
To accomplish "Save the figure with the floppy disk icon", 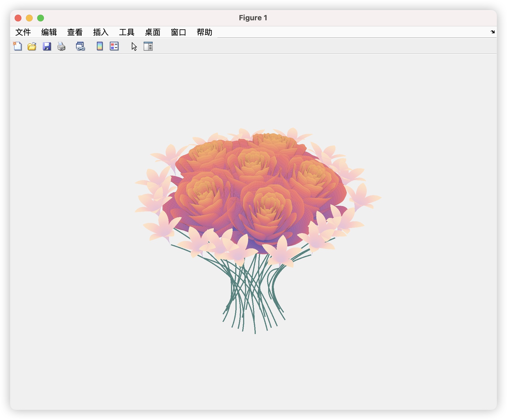I will click(x=47, y=46).
